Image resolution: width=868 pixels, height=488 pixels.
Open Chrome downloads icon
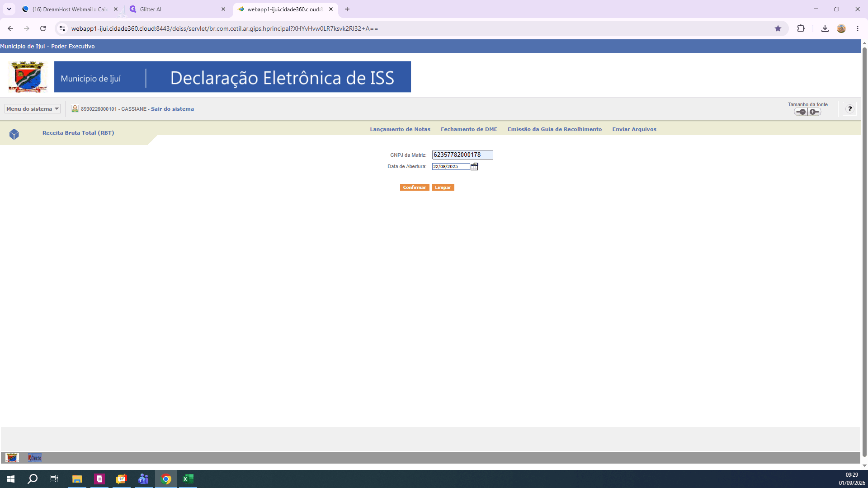(x=825, y=28)
